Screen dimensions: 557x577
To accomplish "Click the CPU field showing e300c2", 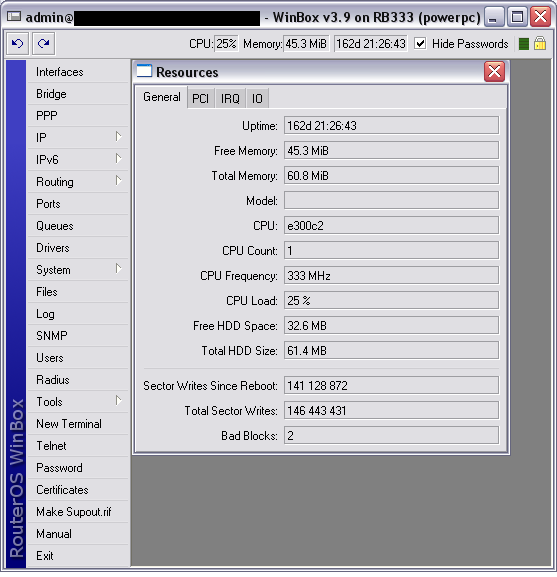I will pyautogui.click(x=391, y=226).
